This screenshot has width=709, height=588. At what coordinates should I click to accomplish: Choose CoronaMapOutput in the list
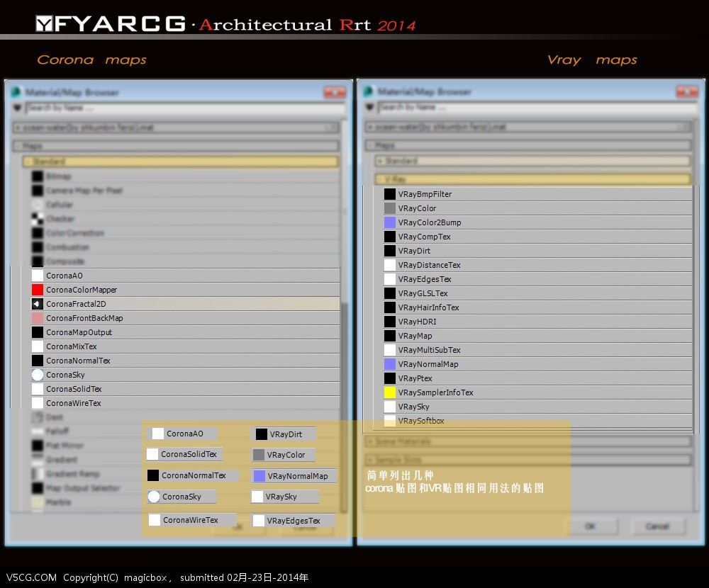[x=185, y=332]
